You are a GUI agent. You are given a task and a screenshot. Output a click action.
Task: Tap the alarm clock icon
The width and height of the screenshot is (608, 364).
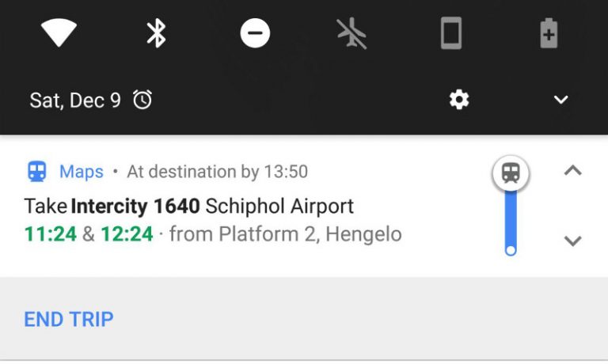point(142,100)
